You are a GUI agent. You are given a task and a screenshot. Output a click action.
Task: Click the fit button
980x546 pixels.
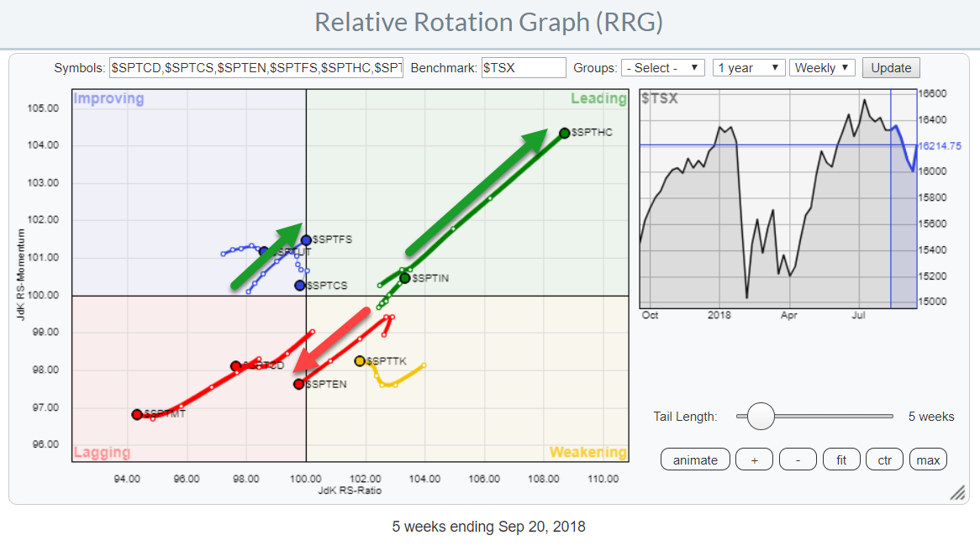[841, 459]
